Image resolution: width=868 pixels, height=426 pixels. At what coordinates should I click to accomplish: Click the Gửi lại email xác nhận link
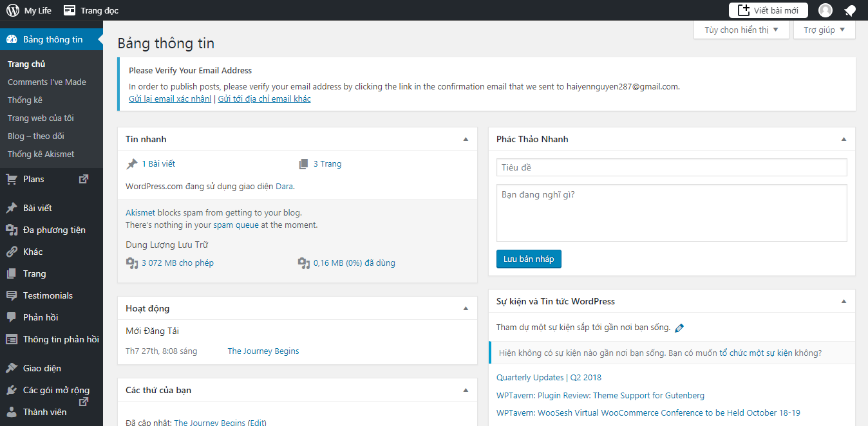170,98
